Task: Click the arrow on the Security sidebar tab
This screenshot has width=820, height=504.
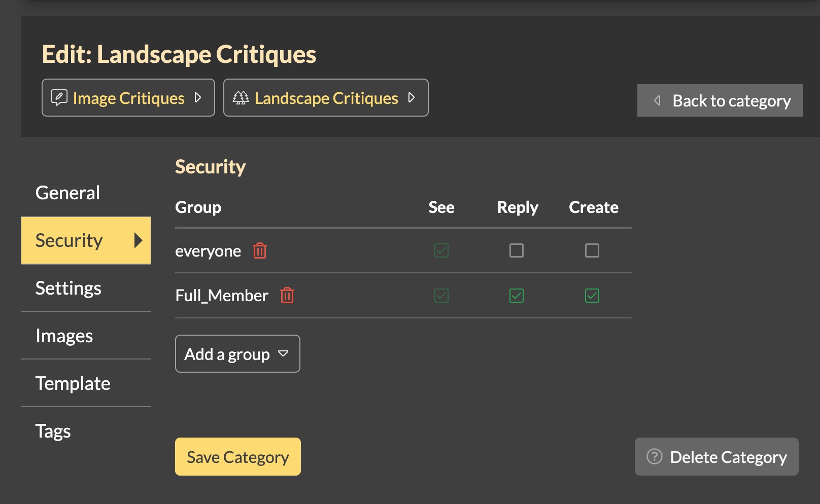Action: click(138, 240)
